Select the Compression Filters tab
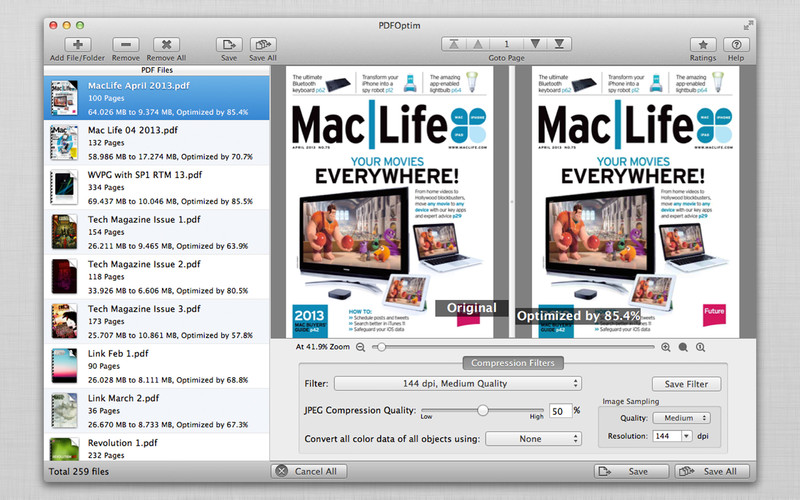Image resolution: width=800 pixels, height=500 pixels. 513,363
